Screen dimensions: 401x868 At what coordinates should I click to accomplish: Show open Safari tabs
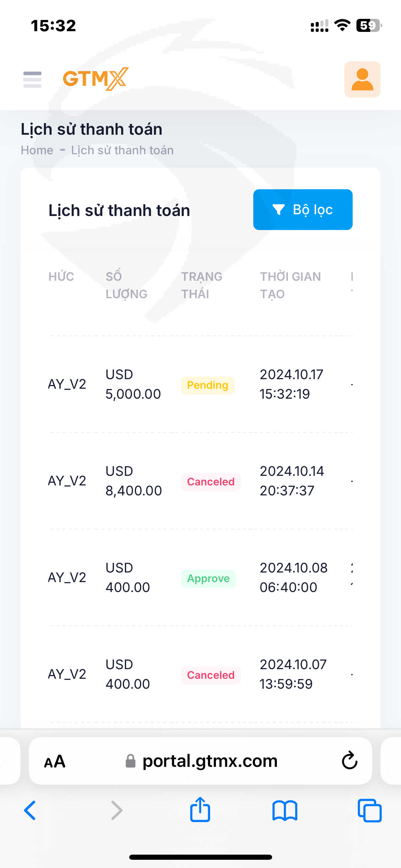(369, 810)
